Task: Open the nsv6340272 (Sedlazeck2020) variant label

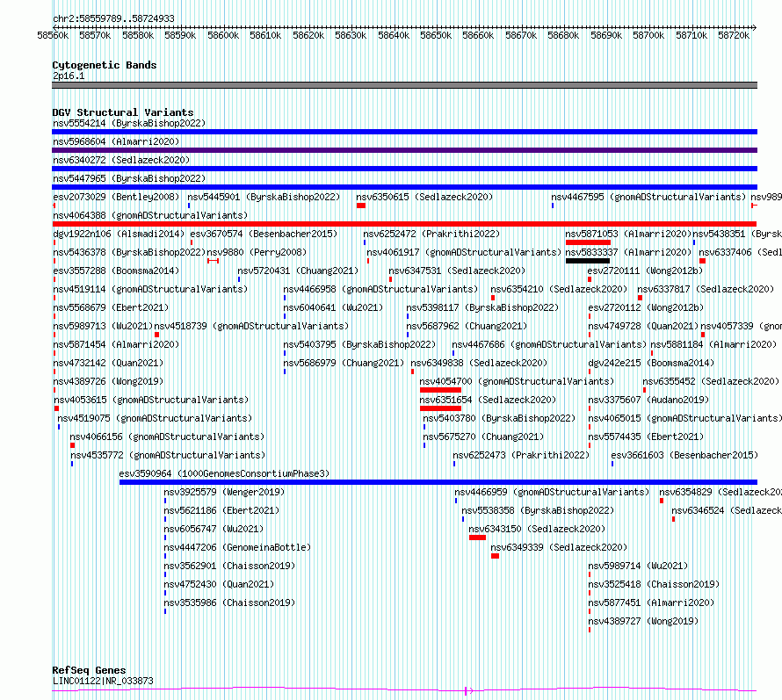Action: 121,160
